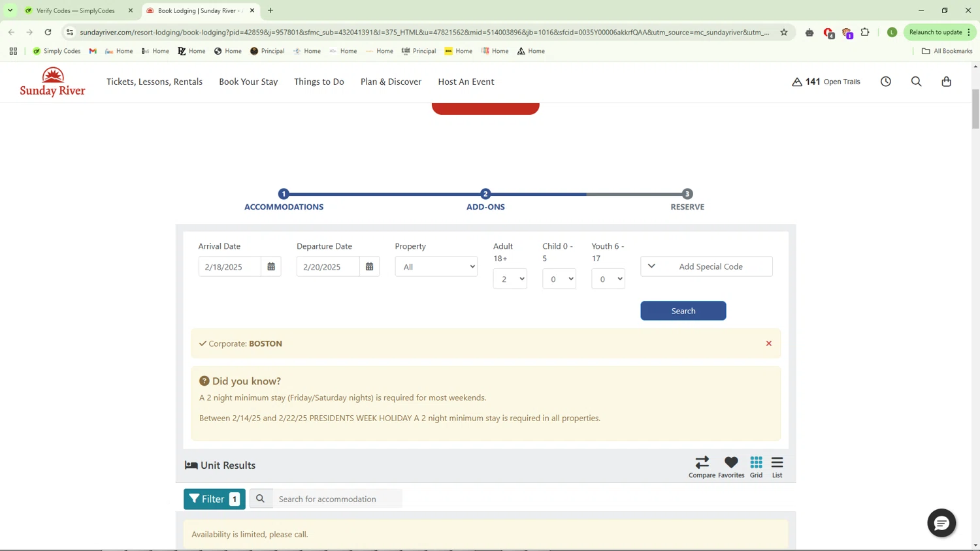Change the Adult 18+ count dropdown

click(x=510, y=279)
